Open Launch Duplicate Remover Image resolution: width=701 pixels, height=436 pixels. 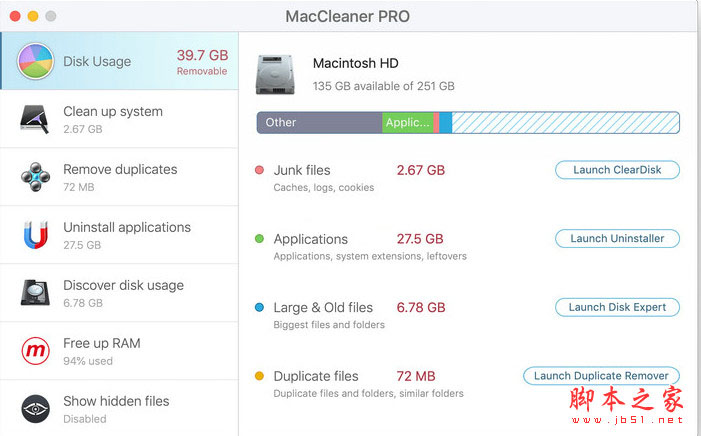[x=601, y=376]
